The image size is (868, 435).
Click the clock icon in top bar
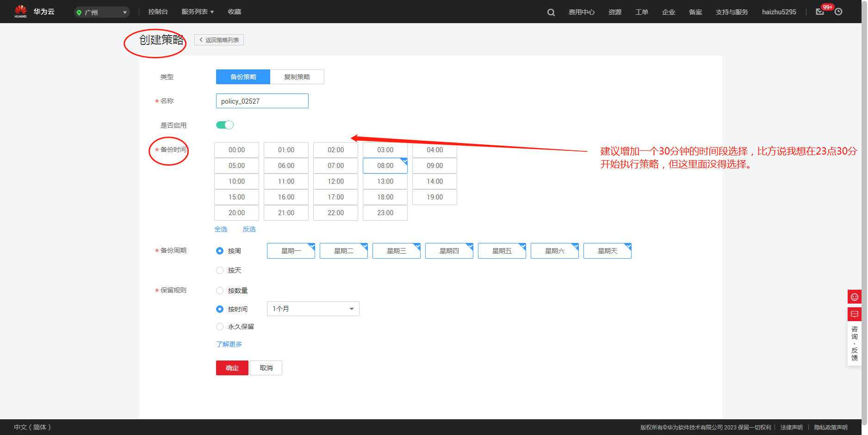coord(838,12)
